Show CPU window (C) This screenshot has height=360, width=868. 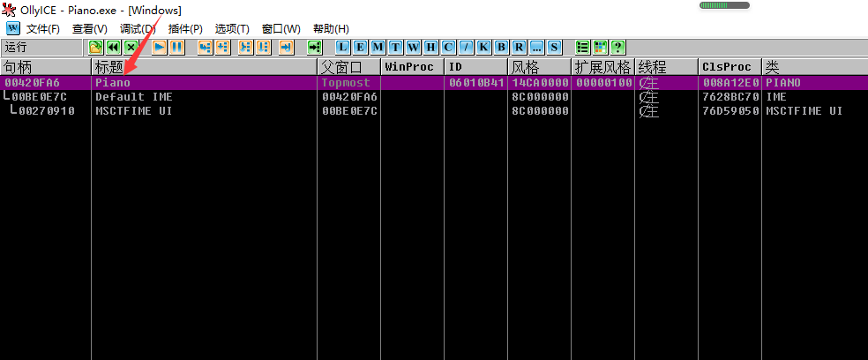[x=448, y=47]
